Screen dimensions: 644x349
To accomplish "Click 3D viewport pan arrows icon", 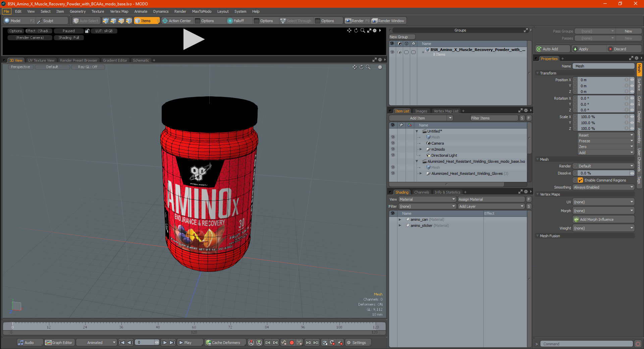I will (x=355, y=67).
